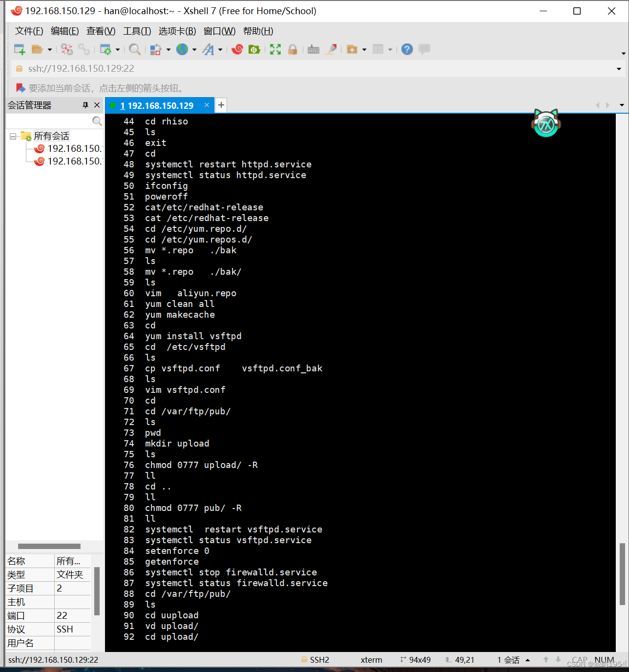Expand the 1 会话 status bar arrow

[x=527, y=660]
